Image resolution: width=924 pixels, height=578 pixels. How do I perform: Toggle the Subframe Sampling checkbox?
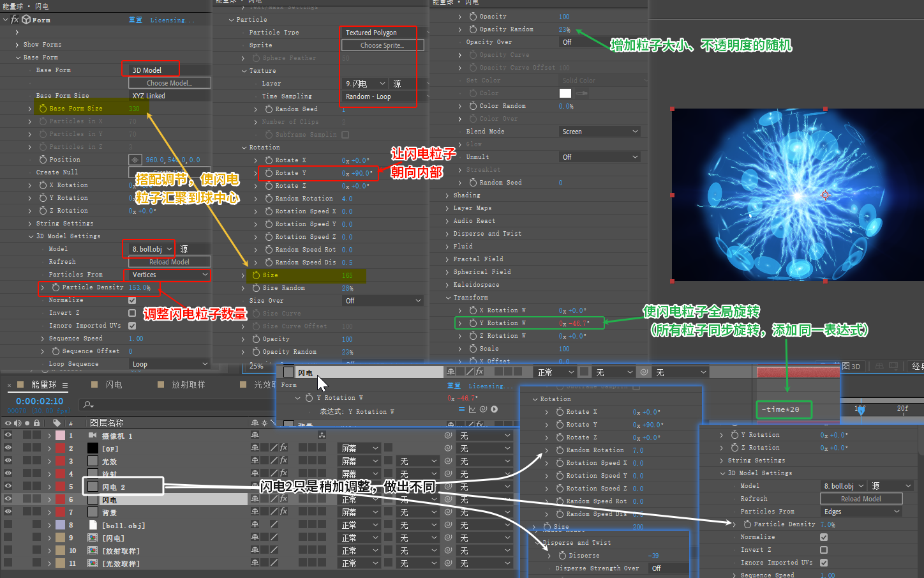[345, 135]
